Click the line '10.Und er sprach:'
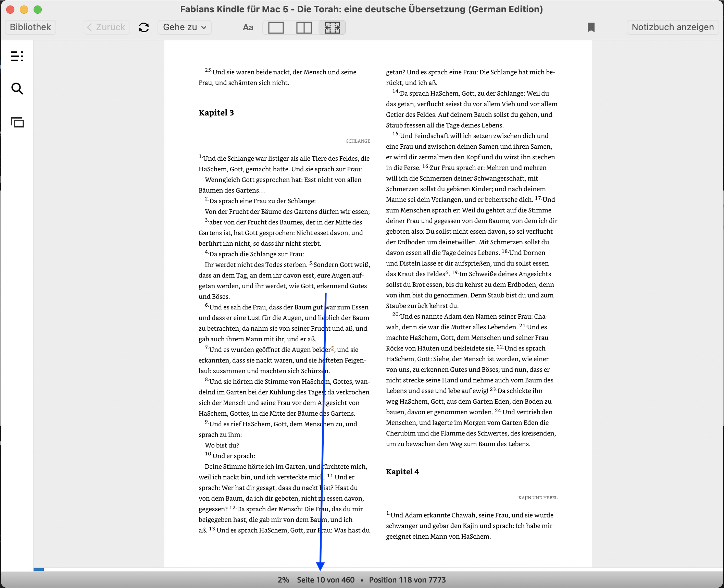Viewport: 724px width, 588px height. [230, 455]
